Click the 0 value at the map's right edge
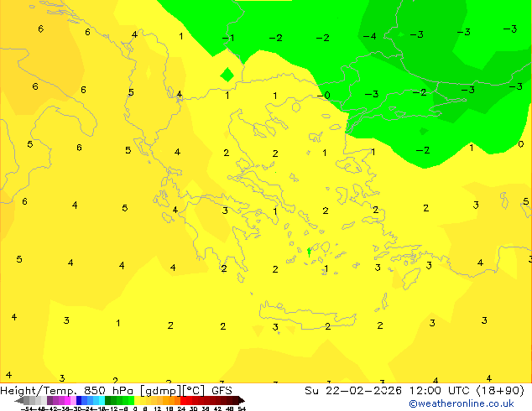Viewport: 532px width, 411px height. point(520,144)
